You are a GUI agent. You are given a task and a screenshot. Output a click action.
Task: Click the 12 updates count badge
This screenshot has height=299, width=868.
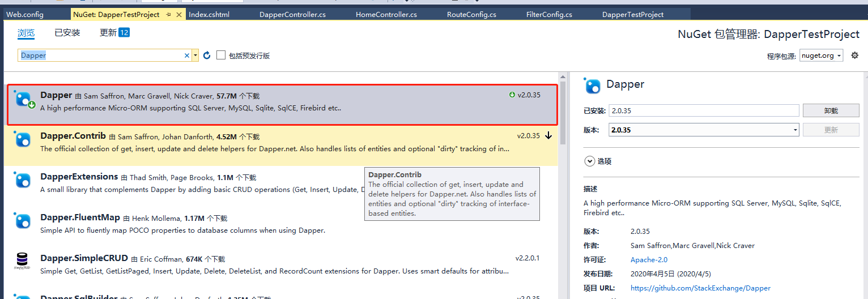click(124, 33)
